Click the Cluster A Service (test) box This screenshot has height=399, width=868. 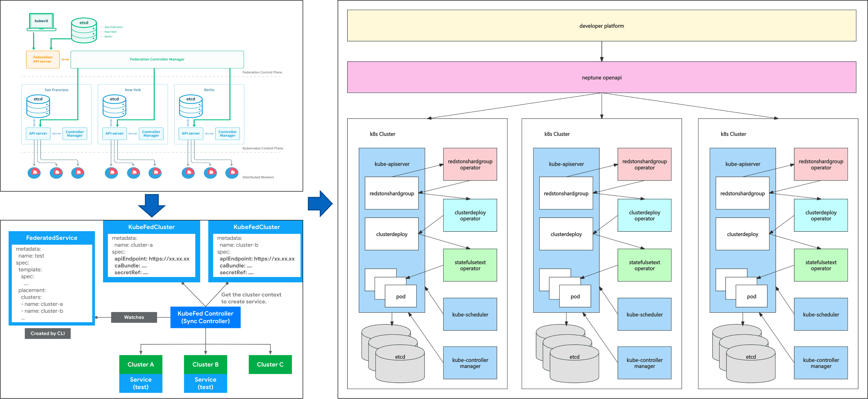tap(140, 383)
